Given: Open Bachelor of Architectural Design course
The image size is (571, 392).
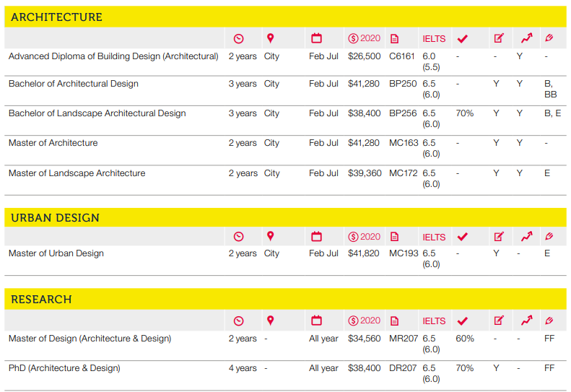Looking at the screenshot, I should click(x=74, y=84).
